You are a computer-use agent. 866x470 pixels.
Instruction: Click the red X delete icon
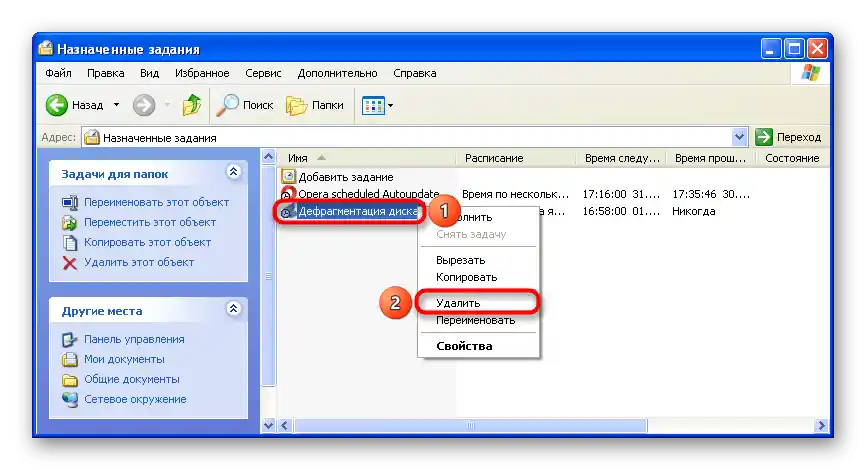pos(70,263)
